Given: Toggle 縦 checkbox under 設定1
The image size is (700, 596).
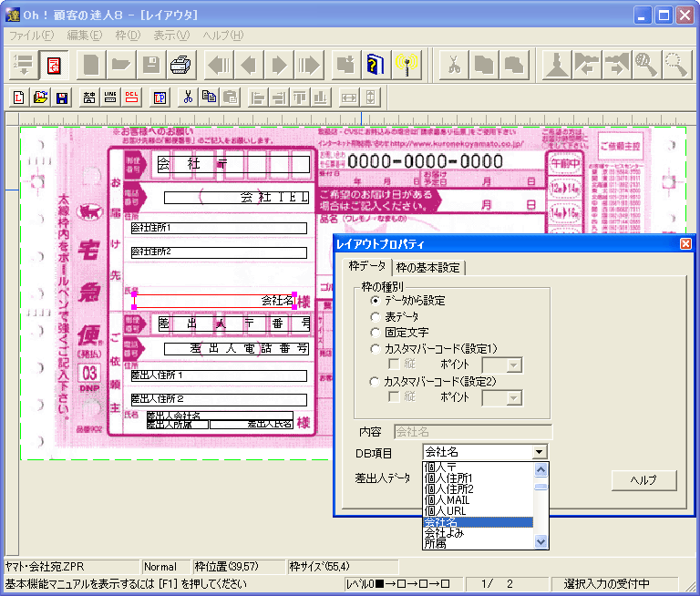Looking at the screenshot, I should coord(394,365).
